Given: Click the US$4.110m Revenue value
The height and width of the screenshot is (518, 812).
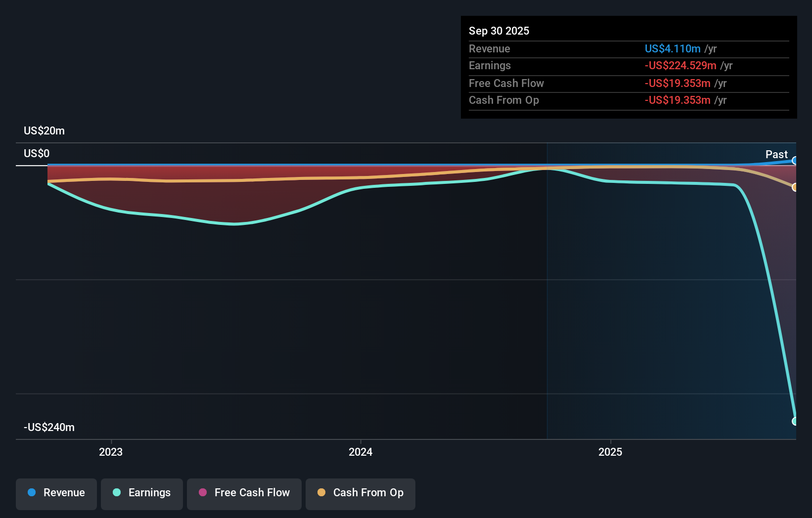Looking at the screenshot, I should point(673,48).
